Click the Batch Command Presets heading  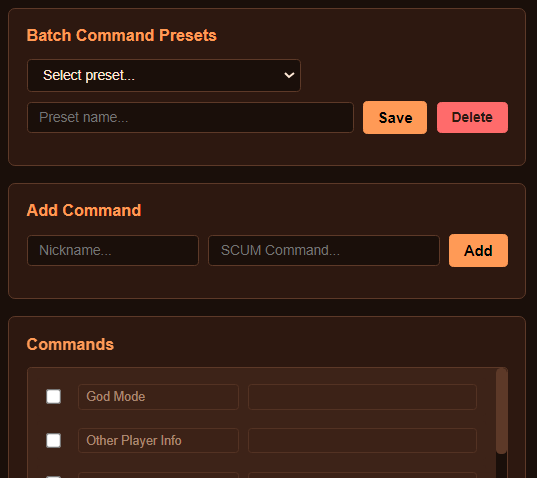click(x=122, y=35)
